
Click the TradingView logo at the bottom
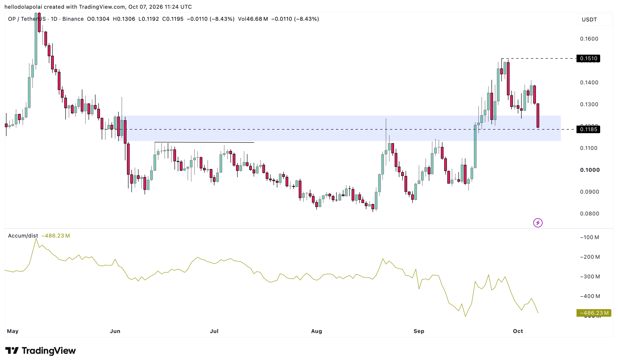pos(41,351)
